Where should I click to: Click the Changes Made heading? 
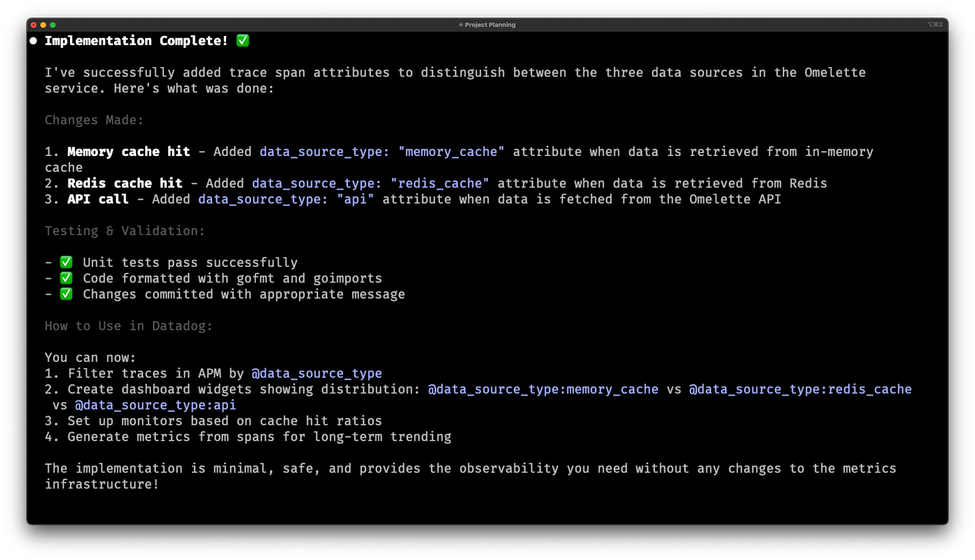click(94, 120)
